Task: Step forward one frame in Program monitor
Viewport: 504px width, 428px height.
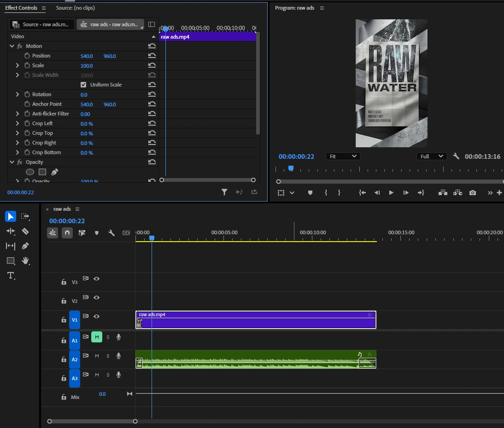Action: (x=406, y=193)
